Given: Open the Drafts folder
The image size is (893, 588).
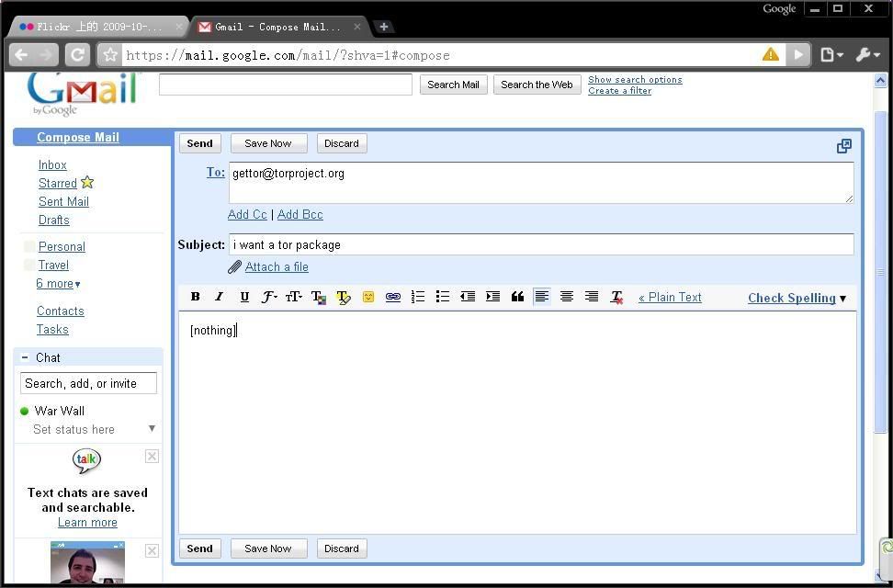Looking at the screenshot, I should [54, 220].
